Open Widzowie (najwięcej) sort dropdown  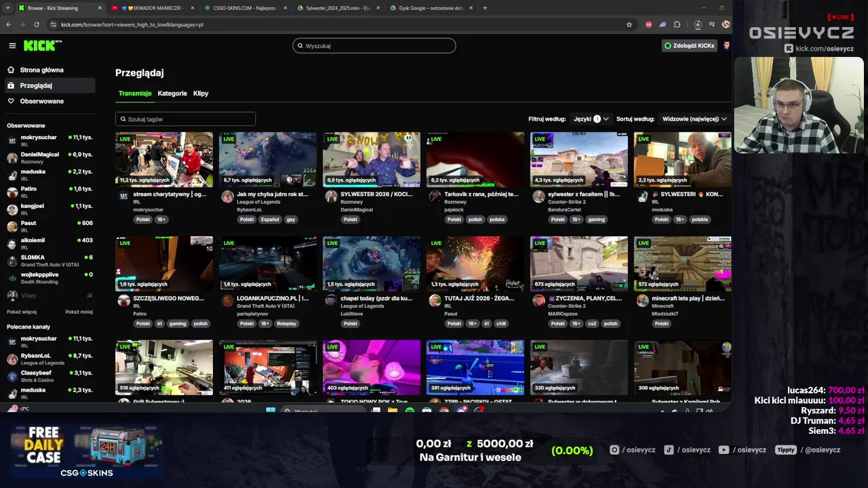(x=694, y=119)
